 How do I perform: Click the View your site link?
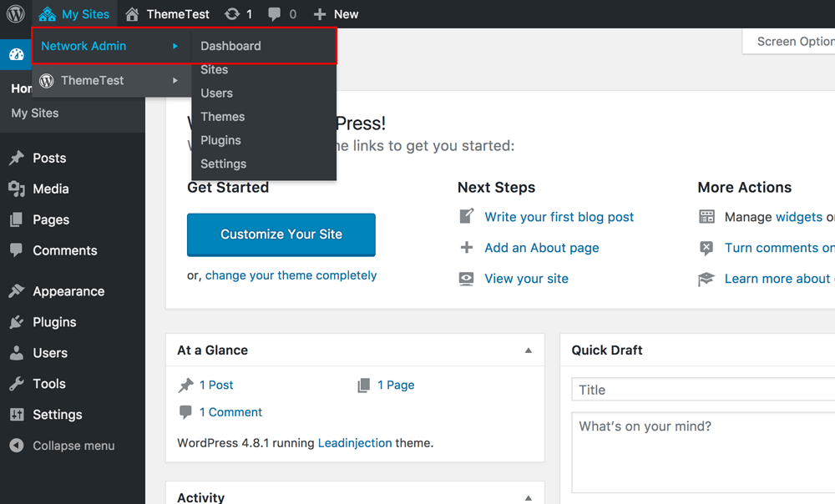[x=526, y=279]
